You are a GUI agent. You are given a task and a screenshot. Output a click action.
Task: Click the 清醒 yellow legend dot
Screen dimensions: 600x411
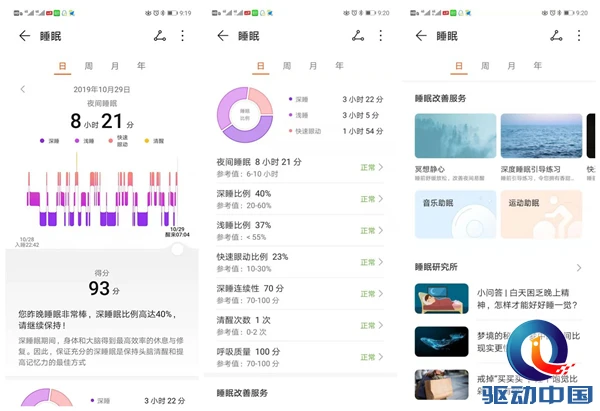click(147, 141)
